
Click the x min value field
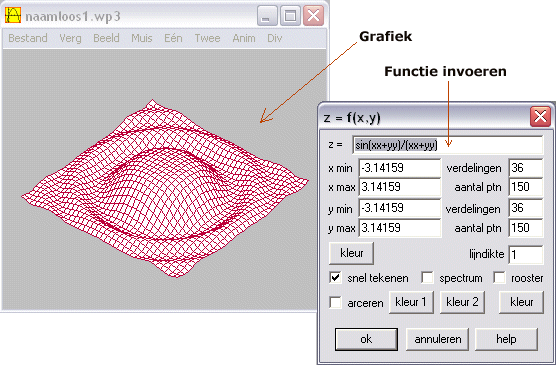(400, 168)
